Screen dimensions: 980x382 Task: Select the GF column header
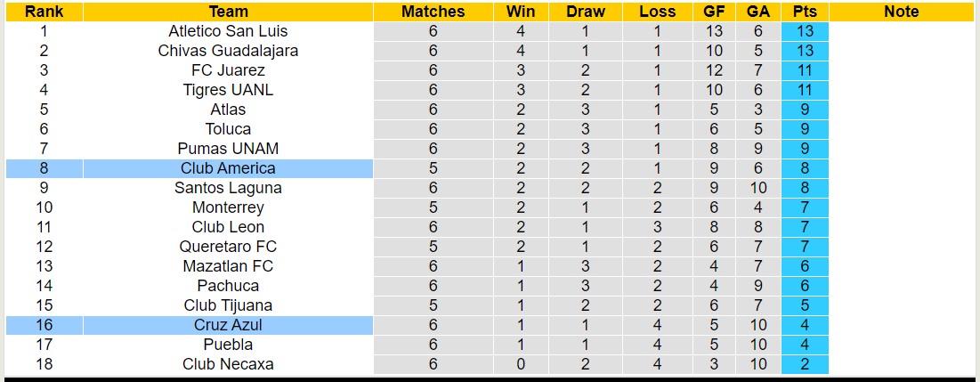(x=713, y=12)
